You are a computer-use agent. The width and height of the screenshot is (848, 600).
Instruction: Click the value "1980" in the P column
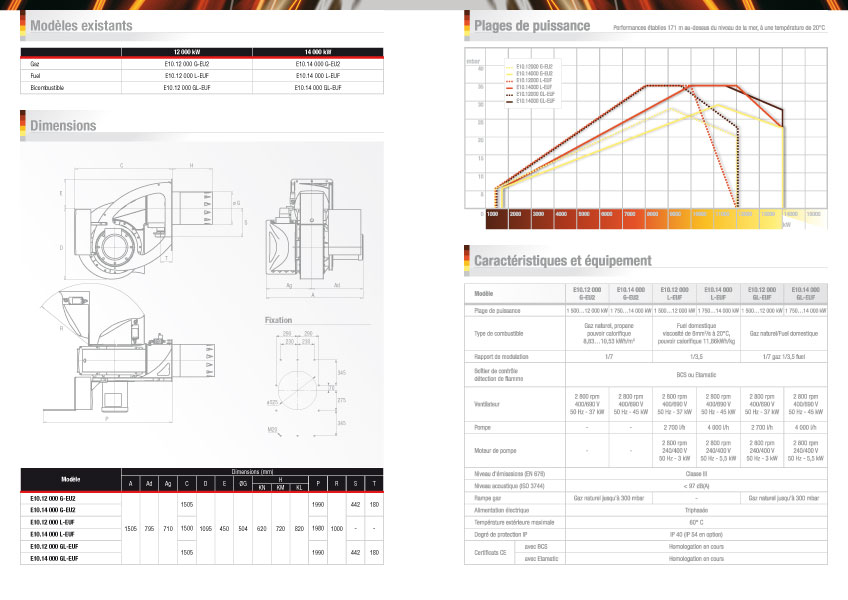(318, 529)
